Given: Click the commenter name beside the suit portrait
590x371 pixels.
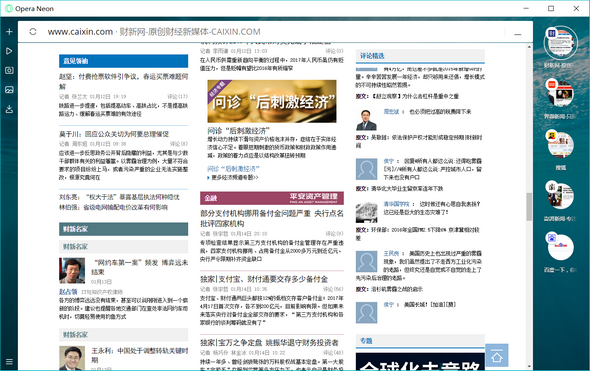Looking at the screenshot, I should click(x=391, y=112).
